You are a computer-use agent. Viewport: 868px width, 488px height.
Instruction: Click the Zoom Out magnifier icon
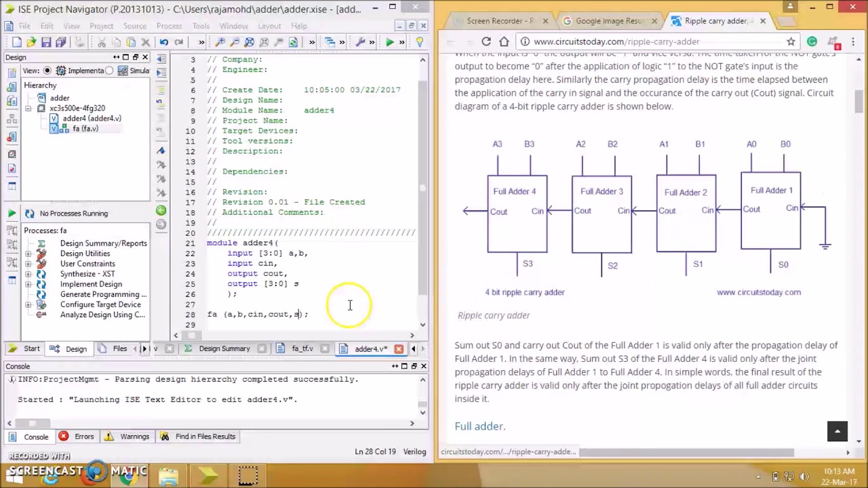(235, 42)
